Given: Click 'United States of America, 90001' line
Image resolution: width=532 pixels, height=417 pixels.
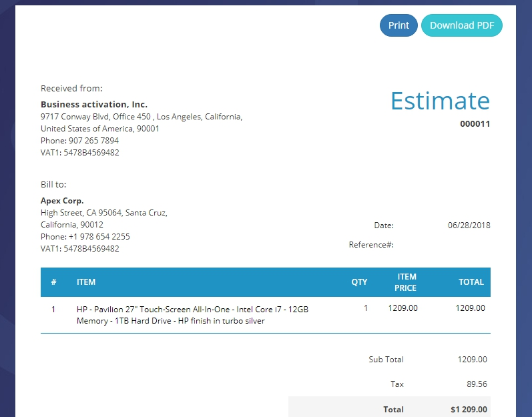Looking at the screenshot, I should 99,129.
